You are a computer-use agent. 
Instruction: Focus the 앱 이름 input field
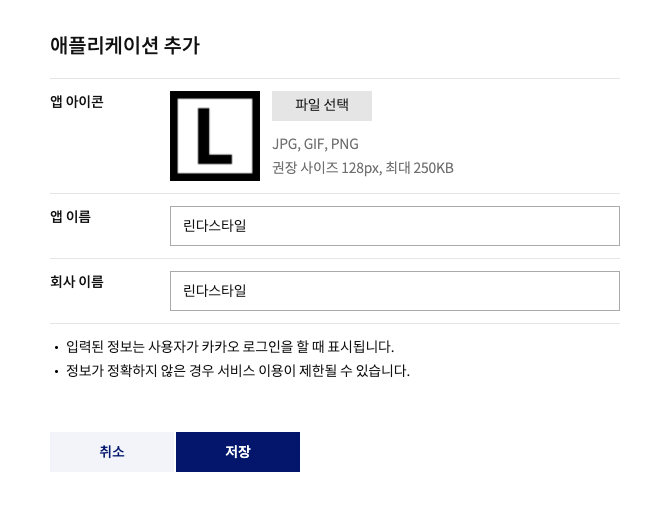click(394, 226)
